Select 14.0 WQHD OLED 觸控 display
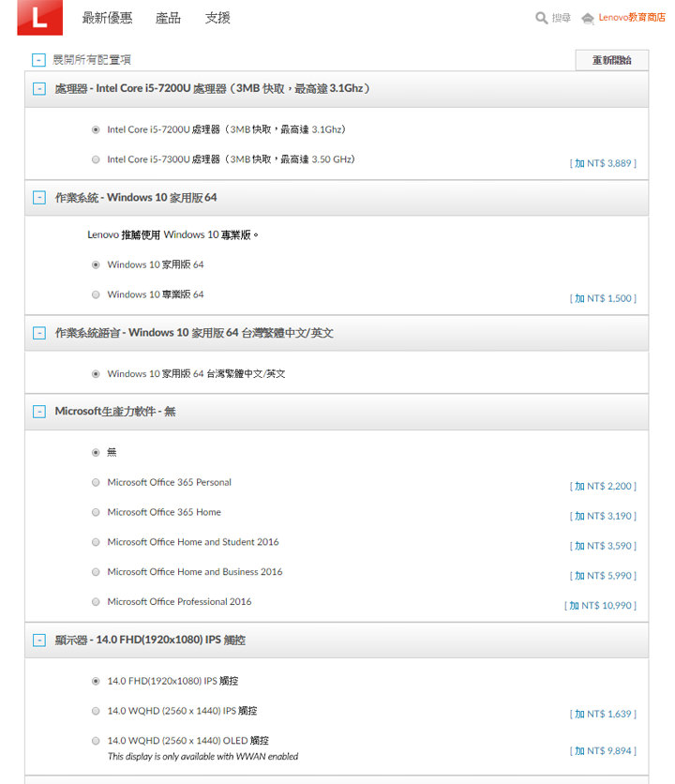675x784 pixels. [96, 741]
